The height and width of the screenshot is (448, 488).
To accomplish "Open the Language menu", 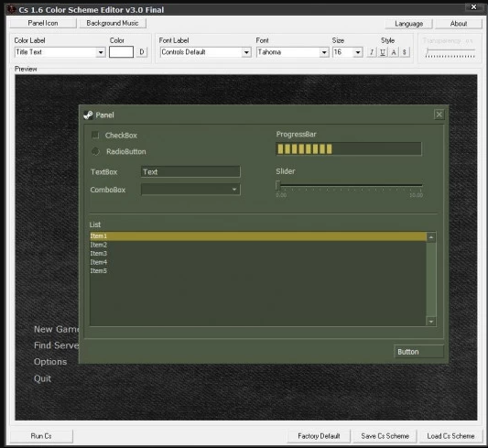I will [408, 24].
